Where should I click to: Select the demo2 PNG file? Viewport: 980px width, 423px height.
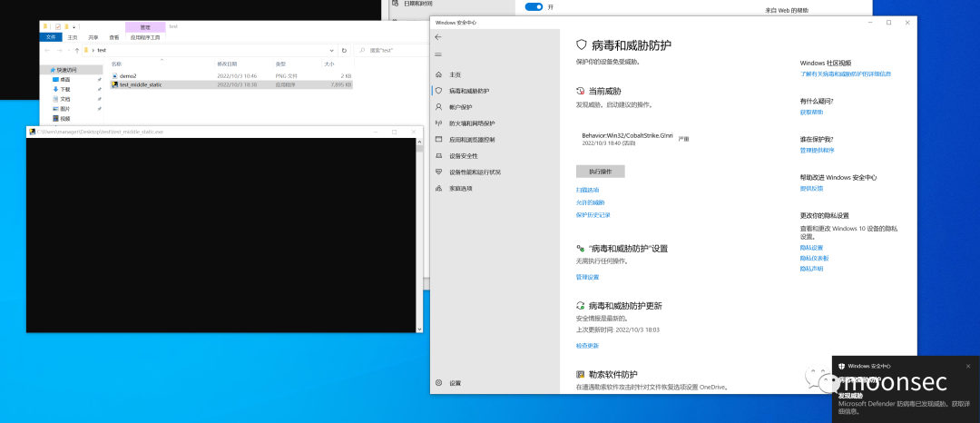(231, 75)
